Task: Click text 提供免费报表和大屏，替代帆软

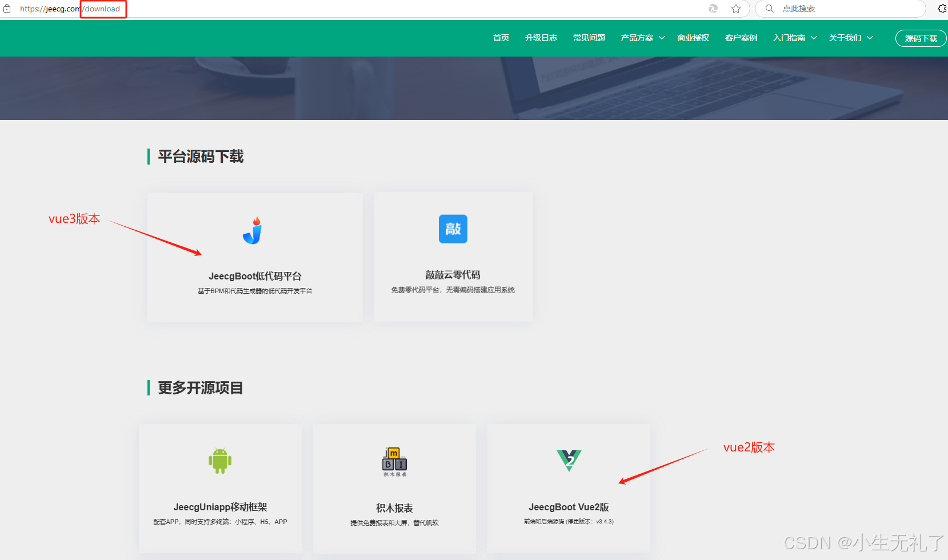Action: pos(394,523)
